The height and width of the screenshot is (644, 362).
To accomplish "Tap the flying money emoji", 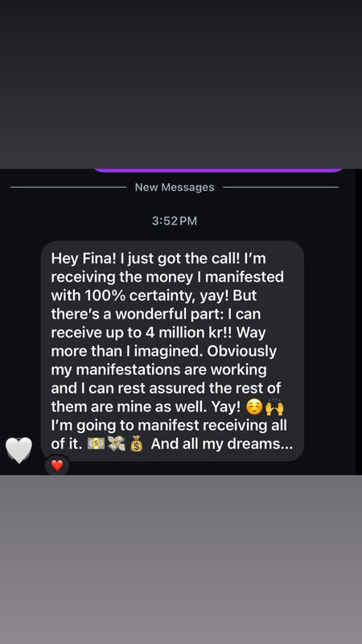I will tap(116, 444).
